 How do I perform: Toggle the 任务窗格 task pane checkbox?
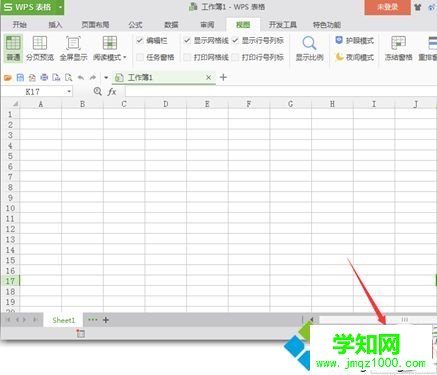point(140,57)
